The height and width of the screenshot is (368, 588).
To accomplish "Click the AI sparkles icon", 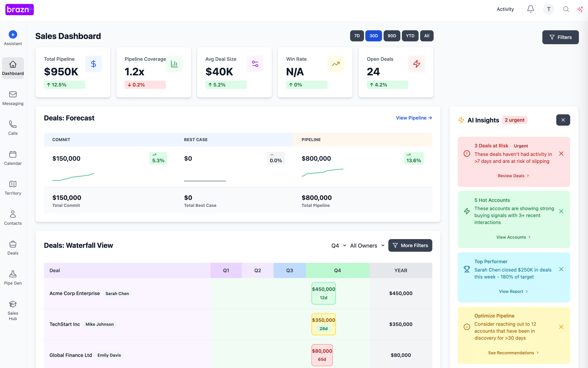I will pyautogui.click(x=580, y=9).
